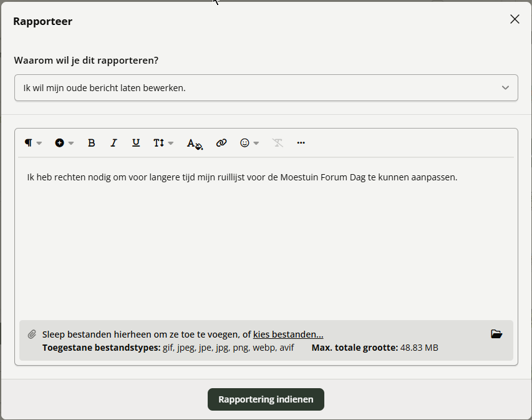Screen dimensions: 532x420
Task: Click inside the message text area
Action: (266, 243)
